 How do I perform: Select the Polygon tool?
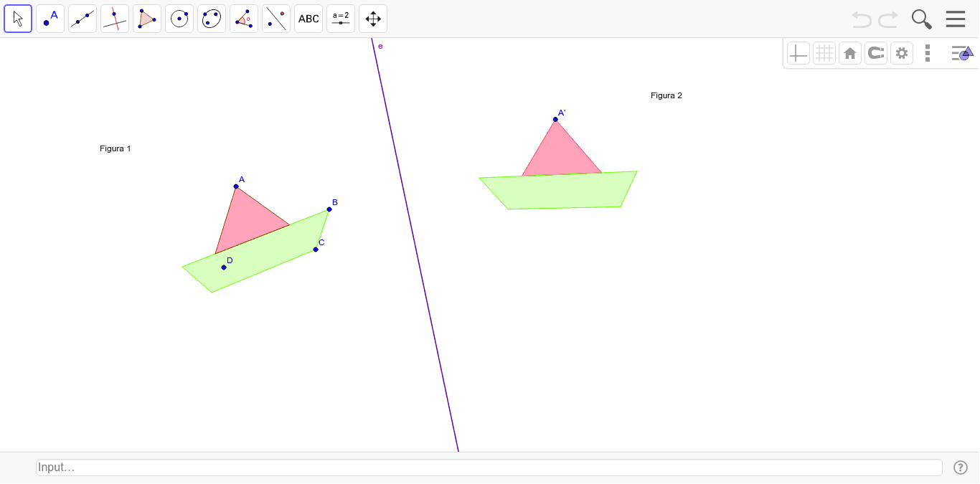tap(147, 19)
